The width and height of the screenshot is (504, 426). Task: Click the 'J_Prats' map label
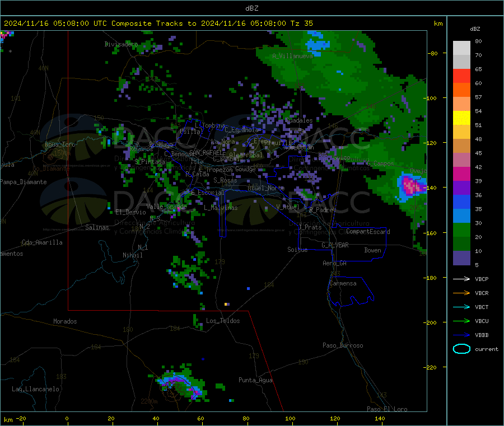point(310,227)
